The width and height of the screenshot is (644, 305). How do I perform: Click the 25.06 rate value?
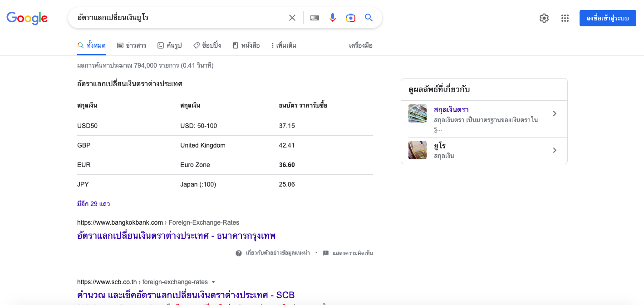pos(287,184)
